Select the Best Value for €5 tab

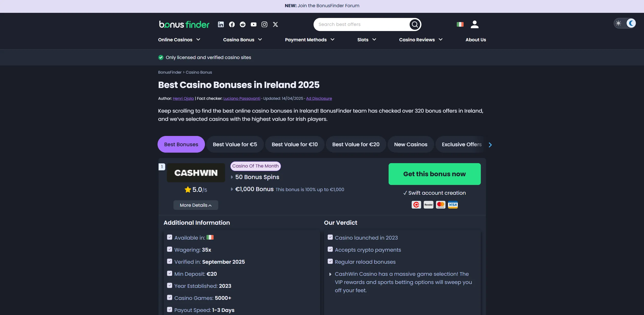point(235,144)
